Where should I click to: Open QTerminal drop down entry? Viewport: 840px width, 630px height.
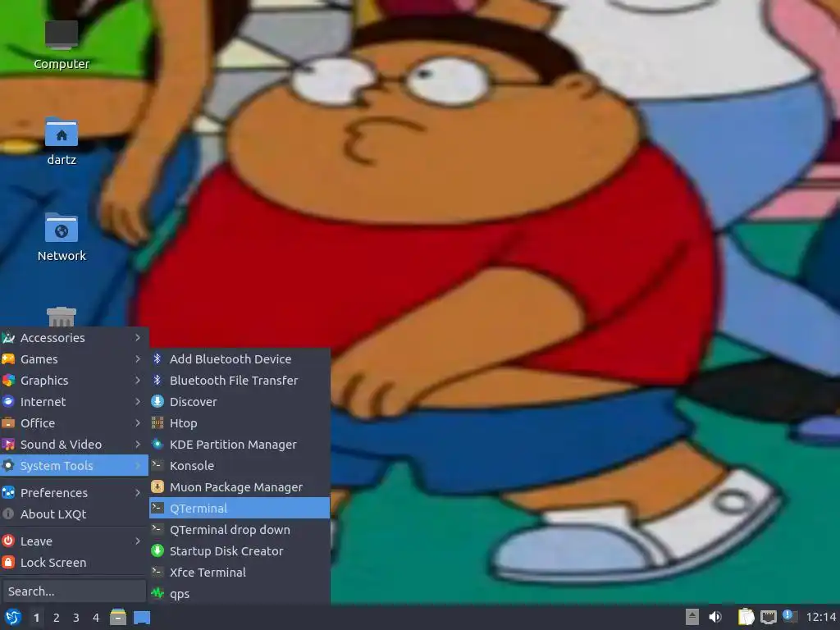click(x=240, y=529)
